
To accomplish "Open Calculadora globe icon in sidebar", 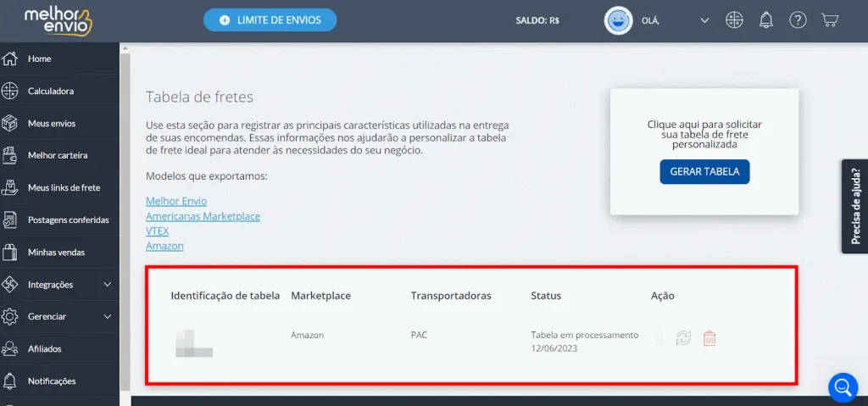I will [10, 91].
